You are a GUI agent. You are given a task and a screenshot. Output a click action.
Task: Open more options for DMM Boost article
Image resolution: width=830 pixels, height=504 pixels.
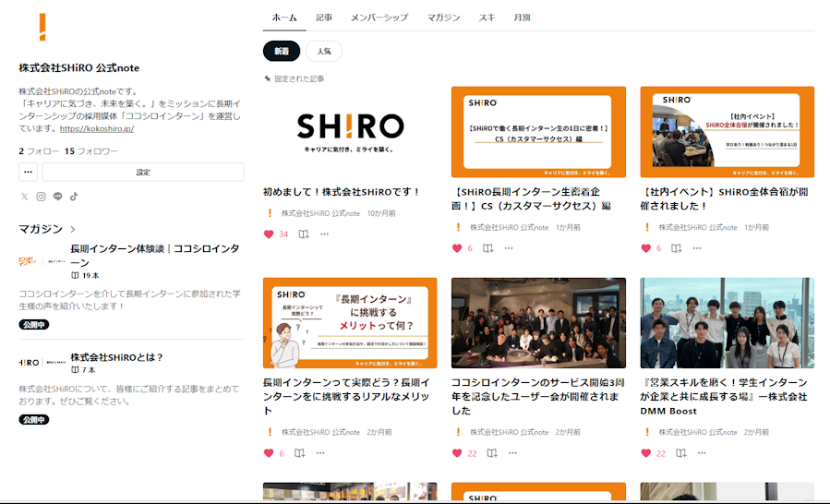click(x=702, y=452)
